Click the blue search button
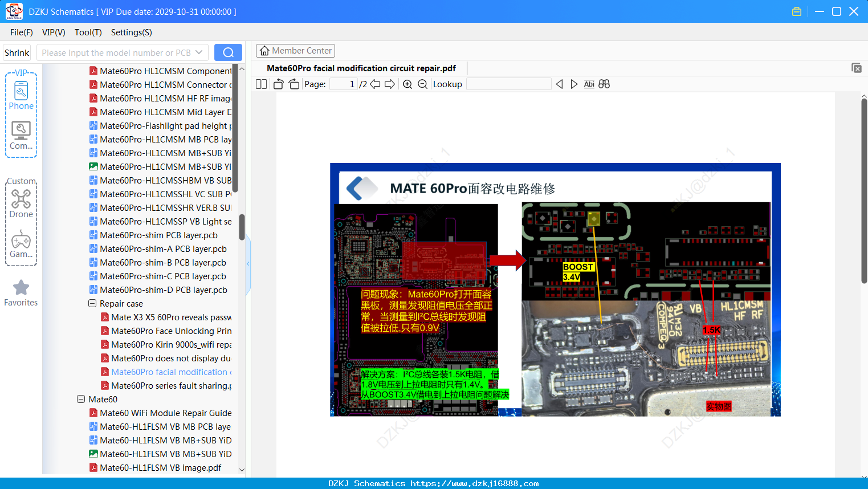 point(228,52)
